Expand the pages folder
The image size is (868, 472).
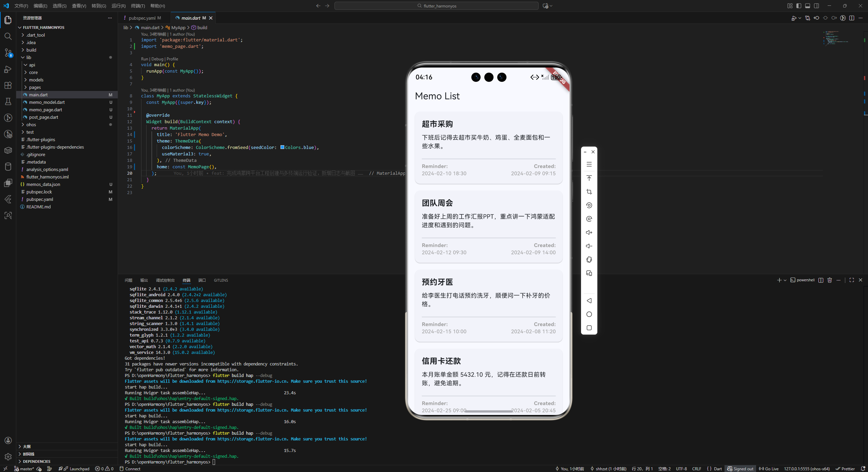coord(35,87)
